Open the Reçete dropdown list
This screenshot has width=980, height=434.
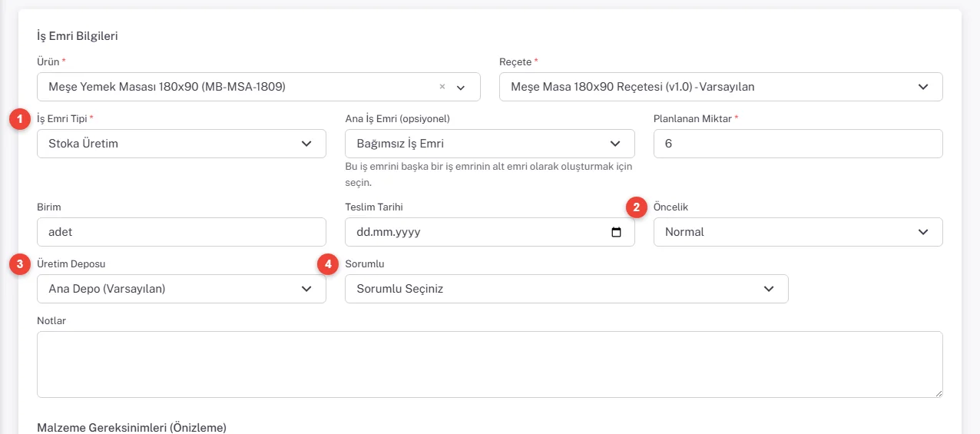(x=721, y=87)
